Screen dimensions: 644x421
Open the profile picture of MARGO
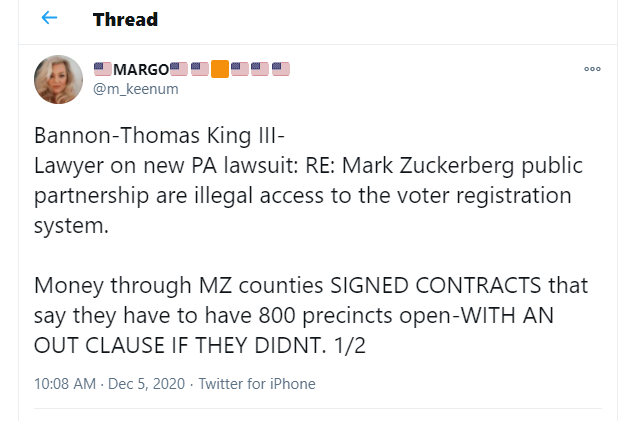point(59,79)
